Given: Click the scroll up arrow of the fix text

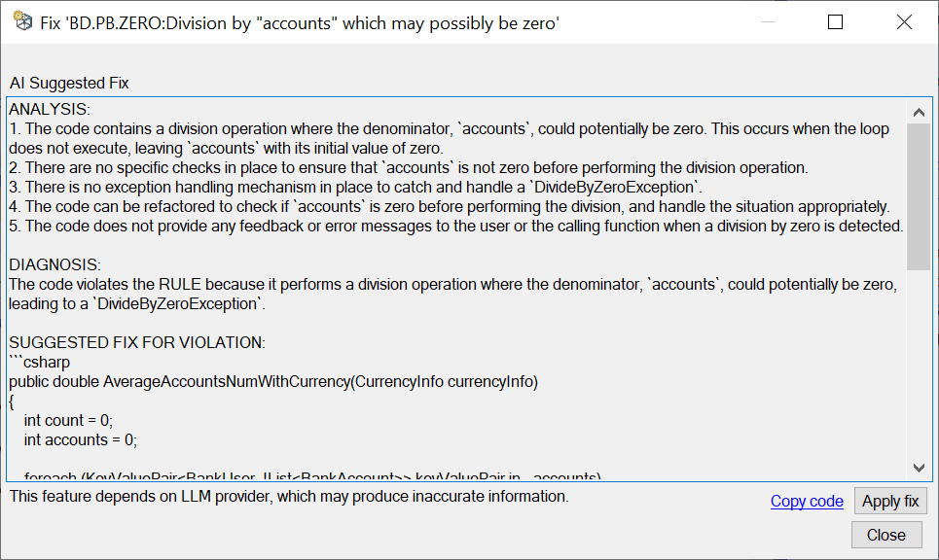Looking at the screenshot, I should pos(919,112).
